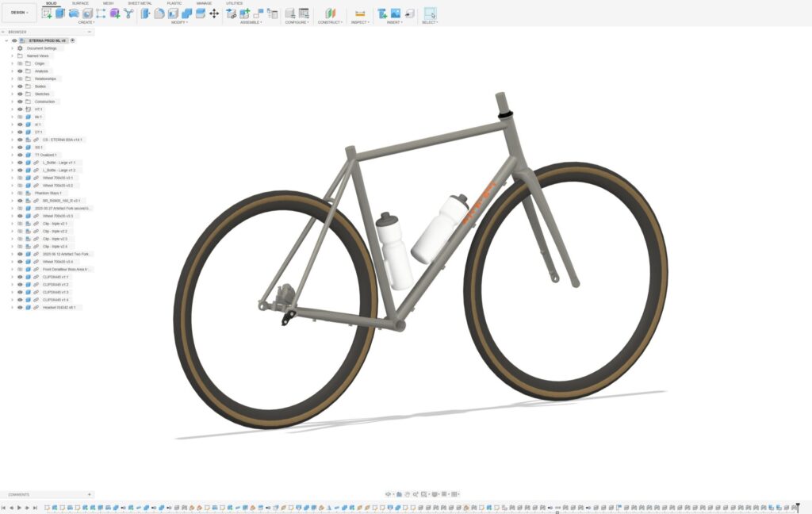Switch to the Surface tab
The image size is (812, 514).
pyautogui.click(x=80, y=3)
